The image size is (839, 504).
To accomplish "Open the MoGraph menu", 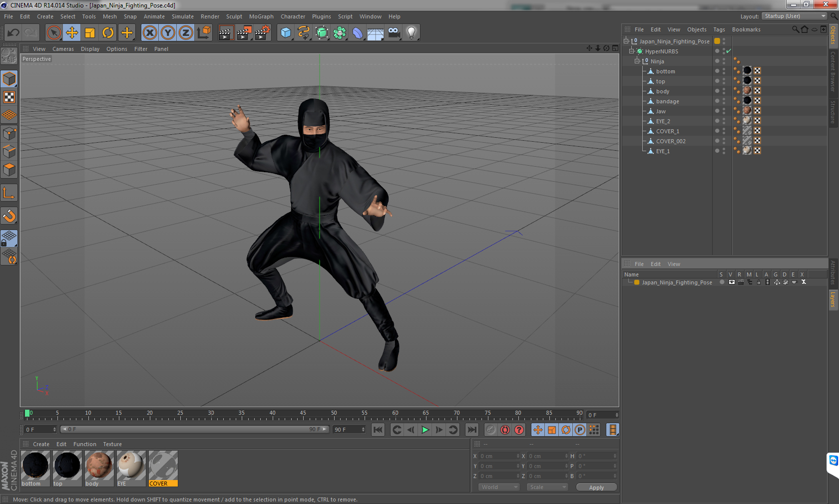I will (x=261, y=16).
